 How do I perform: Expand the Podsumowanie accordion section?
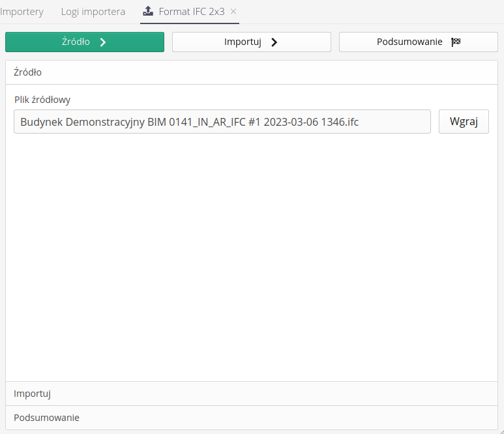click(251, 418)
